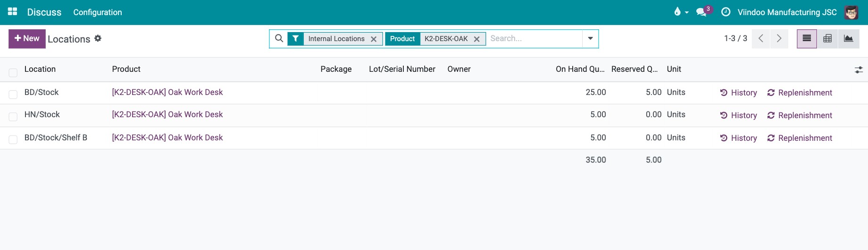Click the Internal Locations filter tag

point(336,39)
